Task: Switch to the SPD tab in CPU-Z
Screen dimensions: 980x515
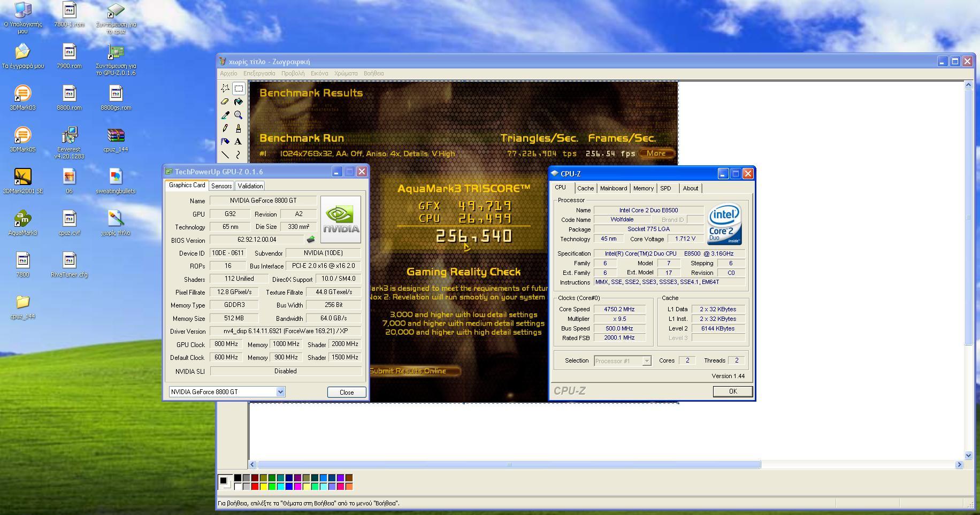Action: pos(665,188)
